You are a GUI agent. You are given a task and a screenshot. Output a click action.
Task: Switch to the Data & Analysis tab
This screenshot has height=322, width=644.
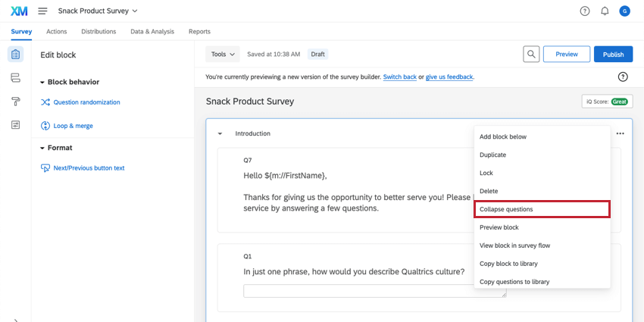pyautogui.click(x=152, y=32)
